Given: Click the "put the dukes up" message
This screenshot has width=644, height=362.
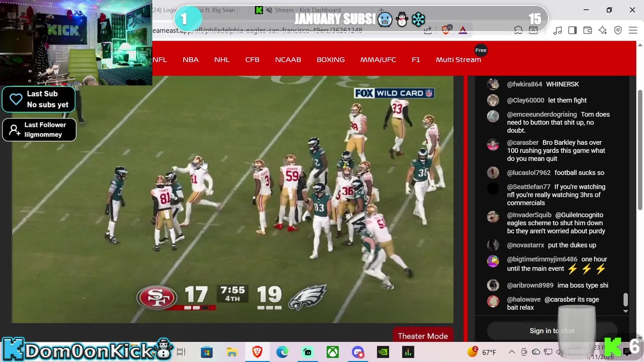Looking at the screenshot, I should click(572, 245).
